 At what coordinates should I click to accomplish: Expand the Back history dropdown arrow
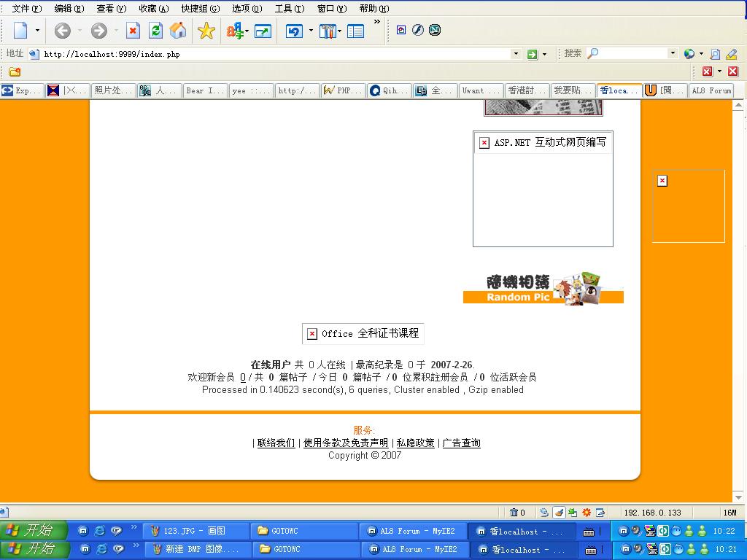point(79,31)
